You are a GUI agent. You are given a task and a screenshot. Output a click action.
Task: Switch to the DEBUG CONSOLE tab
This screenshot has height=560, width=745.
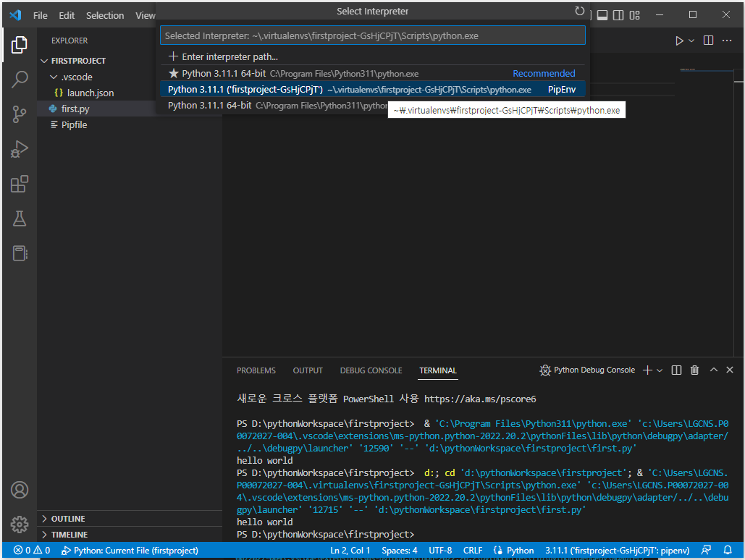pyautogui.click(x=371, y=370)
